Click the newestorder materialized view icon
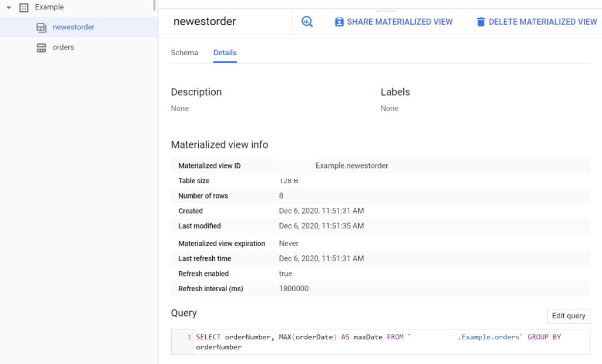 41,28
